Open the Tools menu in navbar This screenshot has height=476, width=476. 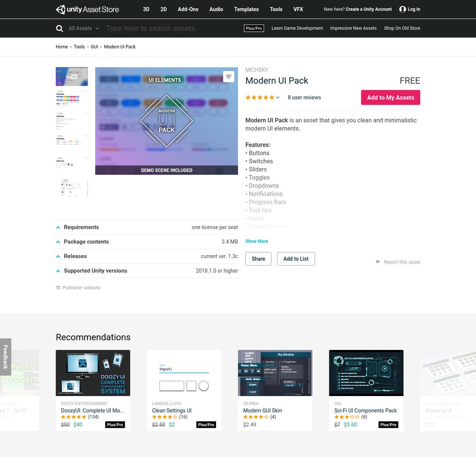coord(276,10)
